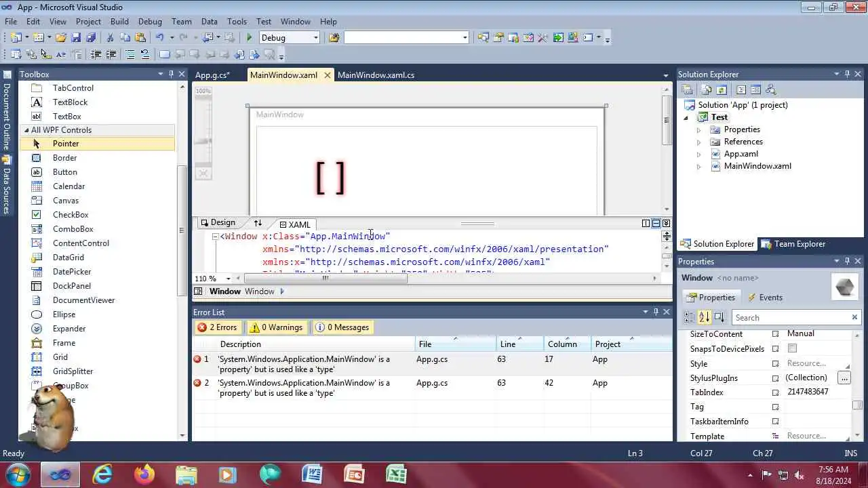Open Internet Explorer from taskbar
The width and height of the screenshot is (868, 488).
102,474
